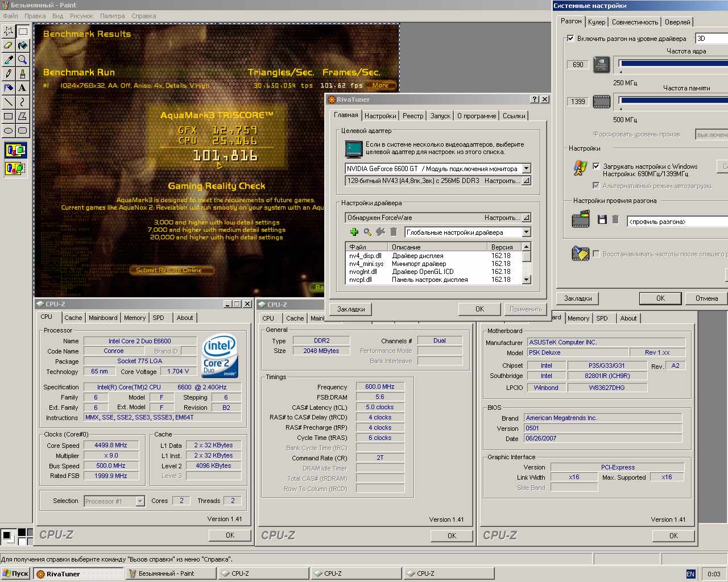Select the Text tool (letter A)
Viewport: 728px width, 582px height.
23,88
